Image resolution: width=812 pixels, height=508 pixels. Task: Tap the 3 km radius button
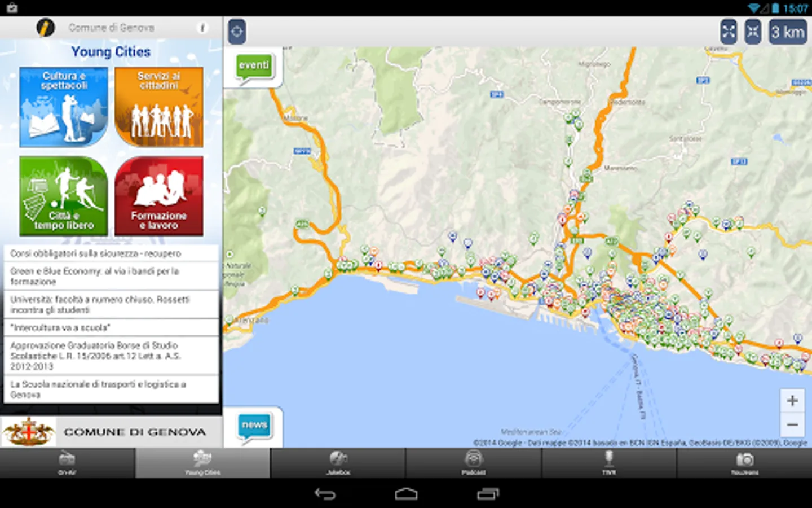[788, 32]
